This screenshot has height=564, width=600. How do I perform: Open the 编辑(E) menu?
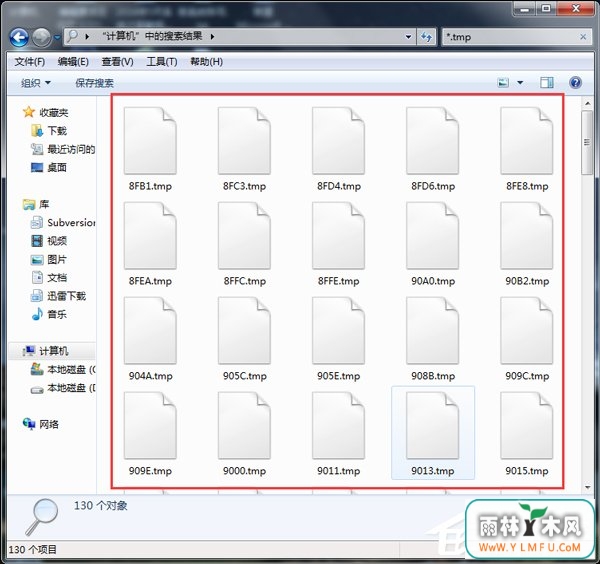coord(73,62)
